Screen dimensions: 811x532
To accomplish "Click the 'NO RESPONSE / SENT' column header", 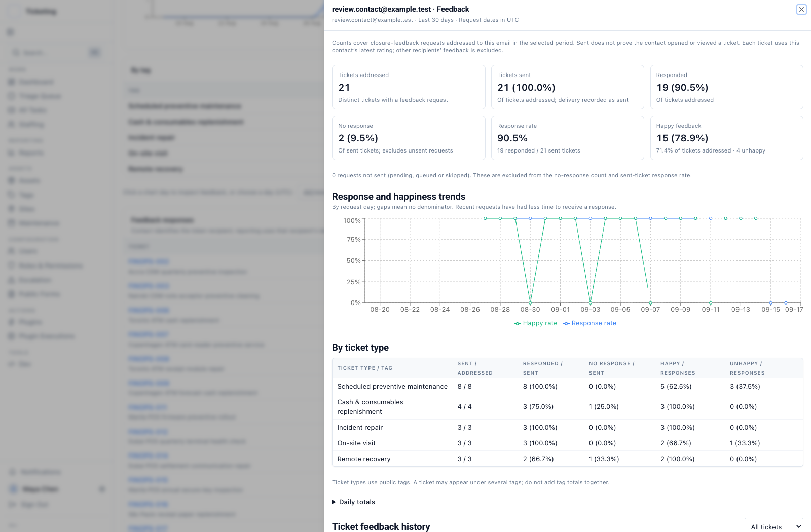I will pyautogui.click(x=612, y=368).
